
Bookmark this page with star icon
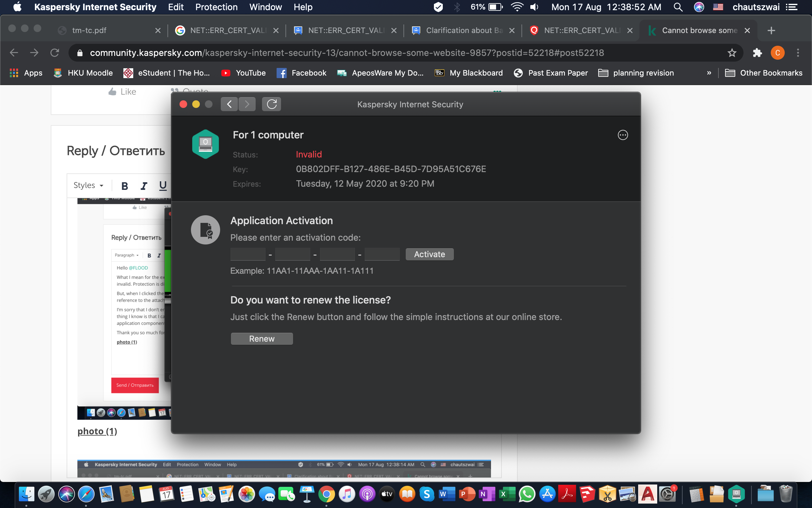pos(732,53)
